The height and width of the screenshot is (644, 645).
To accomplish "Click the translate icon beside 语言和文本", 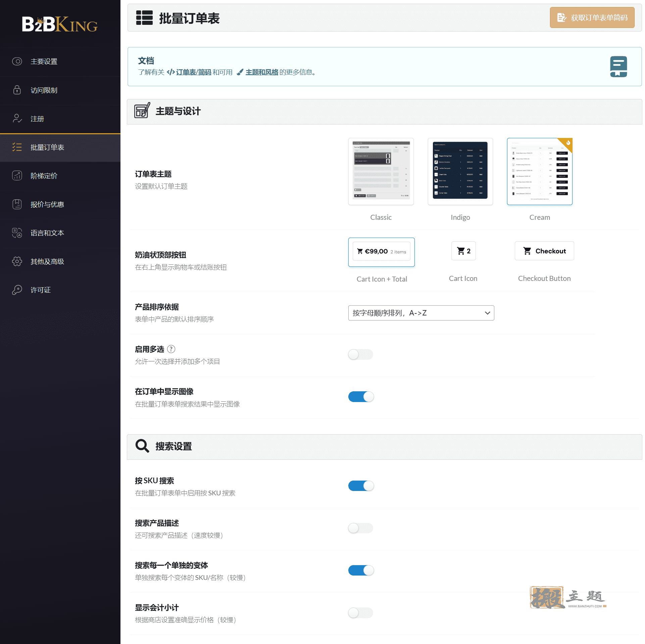I will [17, 233].
